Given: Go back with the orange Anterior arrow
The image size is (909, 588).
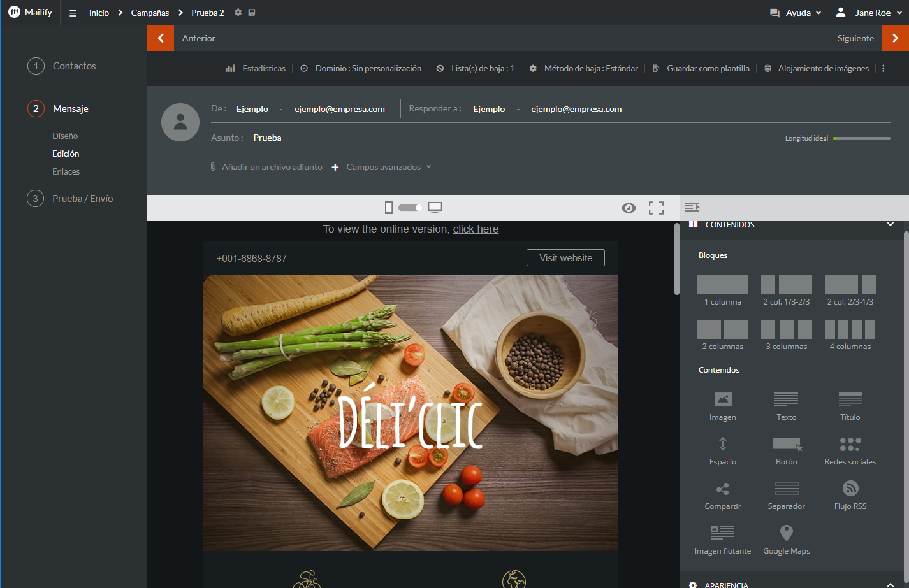Looking at the screenshot, I should tap(161, 38).
